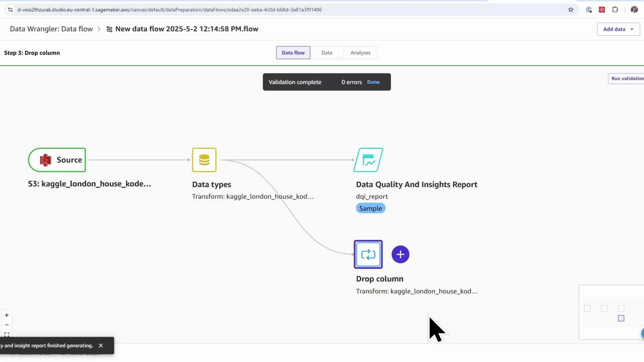Click the fit-to-screen icon below zoom controls
Viewport: 644px width, 362px height.
tap(6, 335)
